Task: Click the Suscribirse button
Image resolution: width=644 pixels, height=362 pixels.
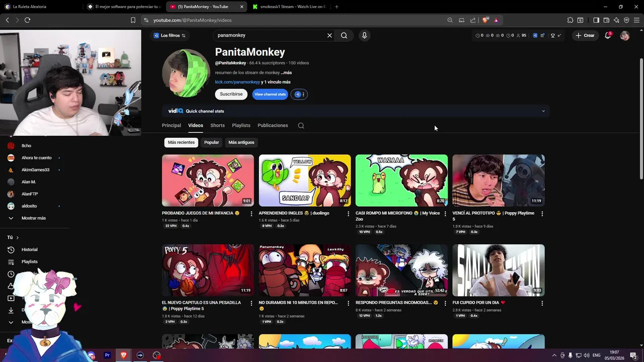Action: pyautogui.click(x=231, y=95)
